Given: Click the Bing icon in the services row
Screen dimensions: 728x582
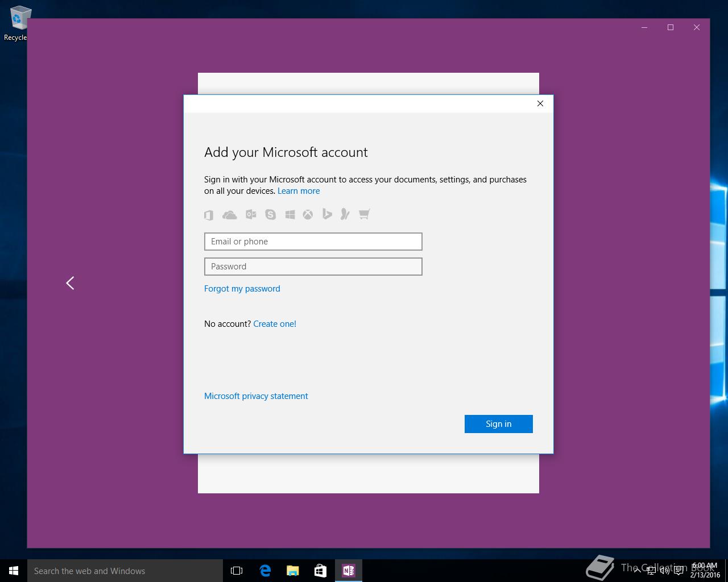Looking at the screenshot, I should pyautogui.click(x=327, y=214).
